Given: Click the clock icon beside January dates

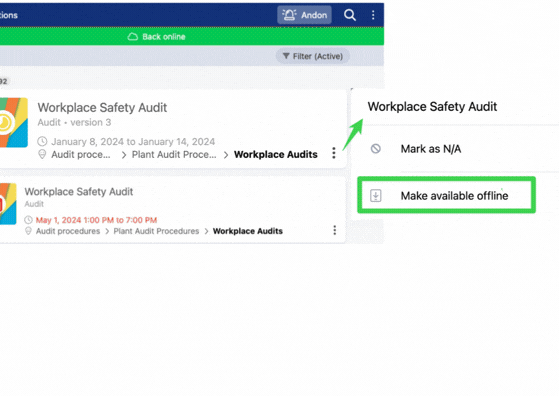Looking at the screenshot, I should [x=42, y=142].
